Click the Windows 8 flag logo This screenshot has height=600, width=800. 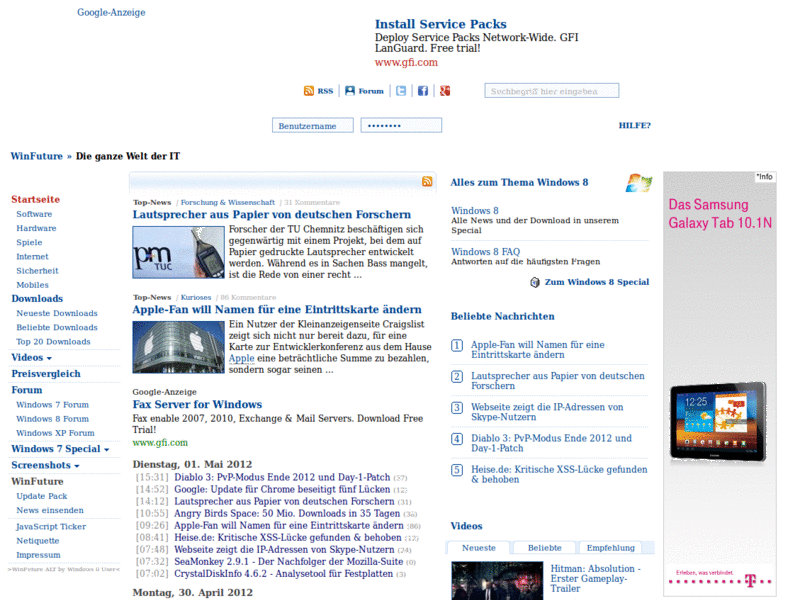(639, 183)
